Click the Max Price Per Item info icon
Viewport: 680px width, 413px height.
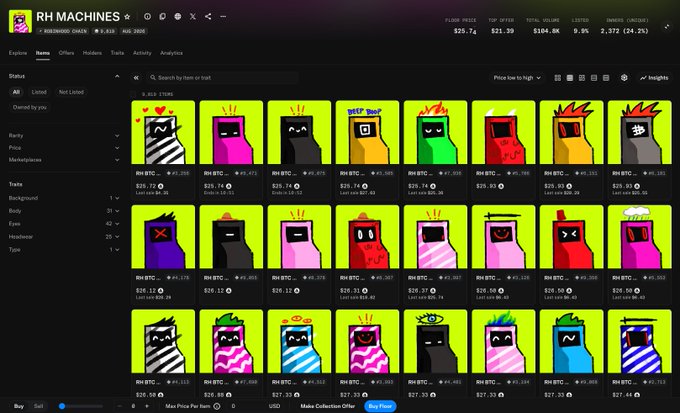pos(217,406)
